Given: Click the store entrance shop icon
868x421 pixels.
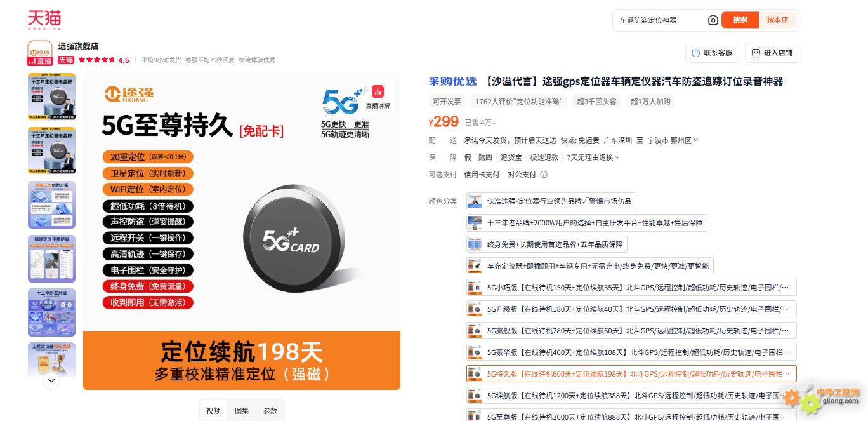Looking at the screenshot, I should click(x=756, y=53).
